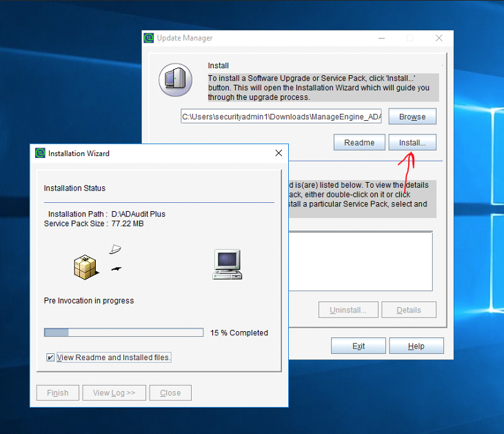This screenshot has height=434, width=504.
Task: Click the 'D:\ADAudit Plus' installation path
Action: tap(138, 214)
